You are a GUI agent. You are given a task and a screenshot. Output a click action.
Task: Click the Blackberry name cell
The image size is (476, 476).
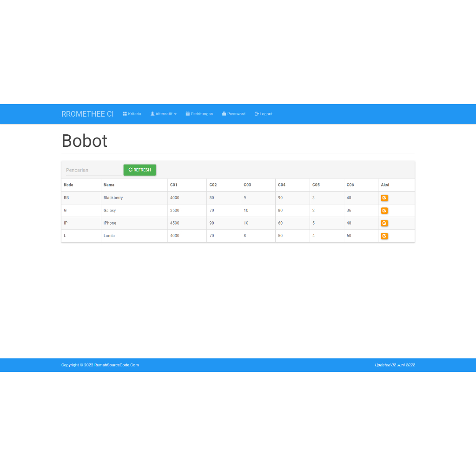point(134,198)
